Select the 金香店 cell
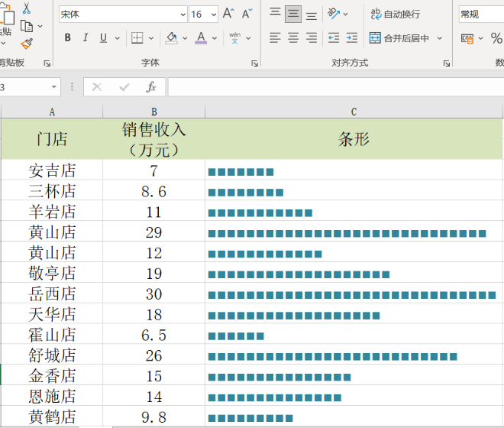 tap(52, 375)
